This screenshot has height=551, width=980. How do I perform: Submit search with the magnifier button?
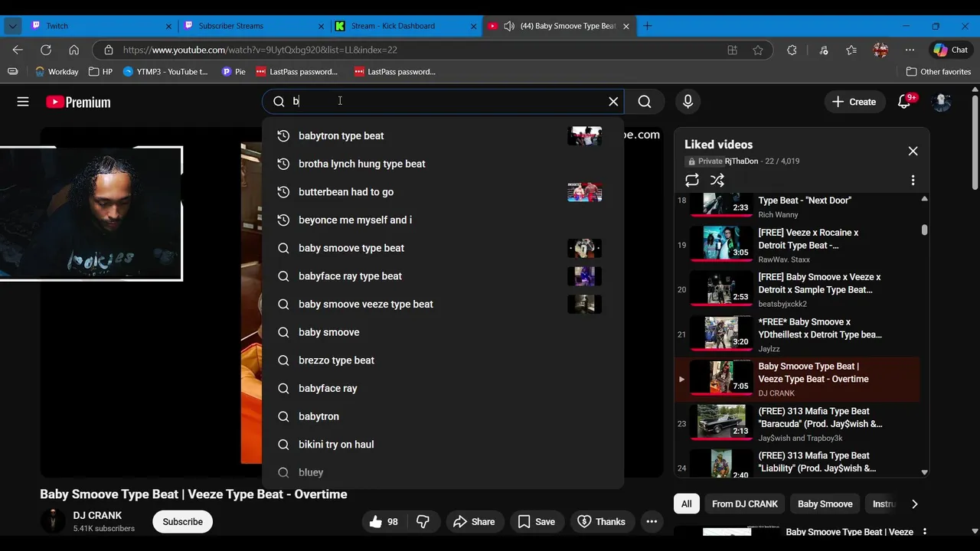[645, 102]
